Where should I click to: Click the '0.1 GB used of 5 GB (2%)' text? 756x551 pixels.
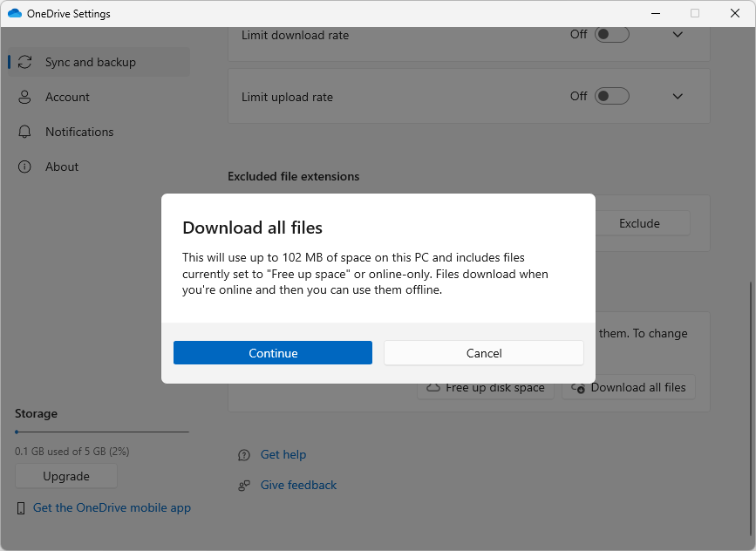tap(72, 452)
